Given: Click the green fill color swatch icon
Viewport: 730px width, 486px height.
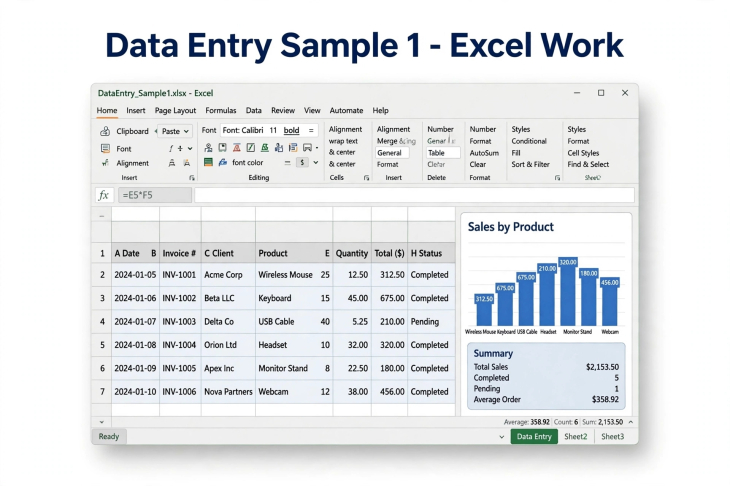Looking at the screenshot, I should click(208, 162).
